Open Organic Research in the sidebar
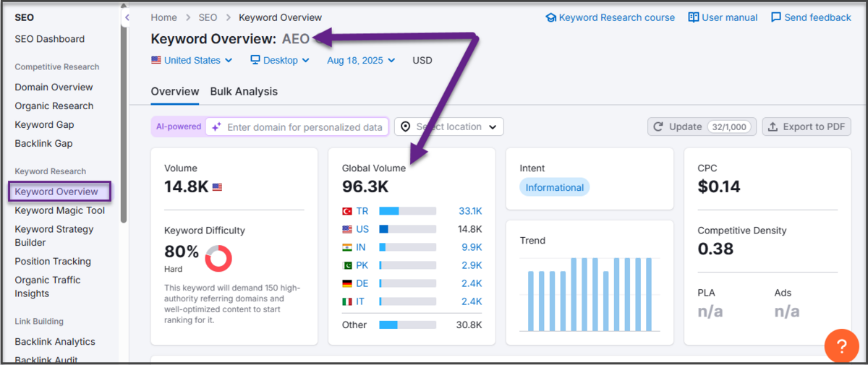This screenshot has height=365, width=868. [54, 106]
